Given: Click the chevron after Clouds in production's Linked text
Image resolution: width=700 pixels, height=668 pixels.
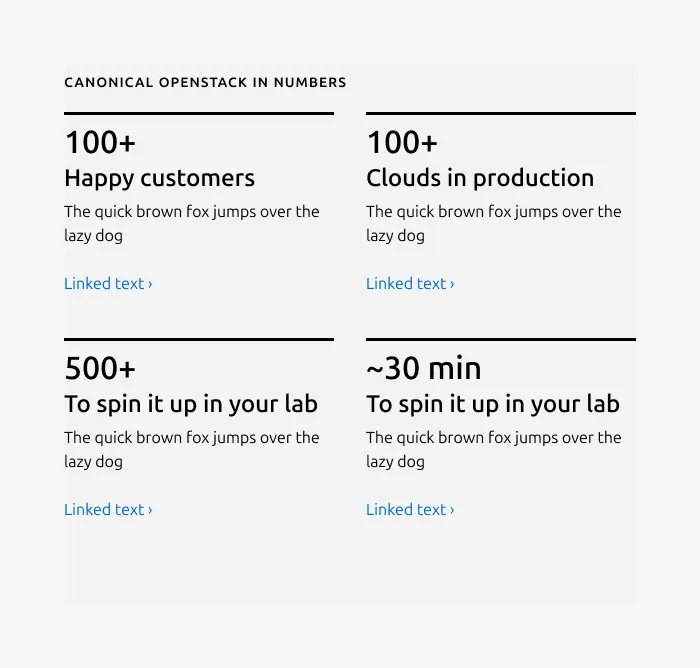Looking at the screenshot, I should pos(452,284).
